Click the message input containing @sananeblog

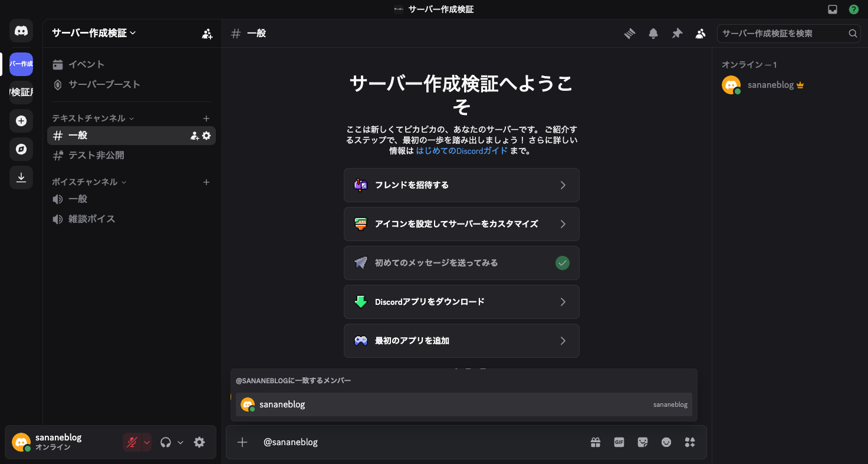(x=422, y=442)
